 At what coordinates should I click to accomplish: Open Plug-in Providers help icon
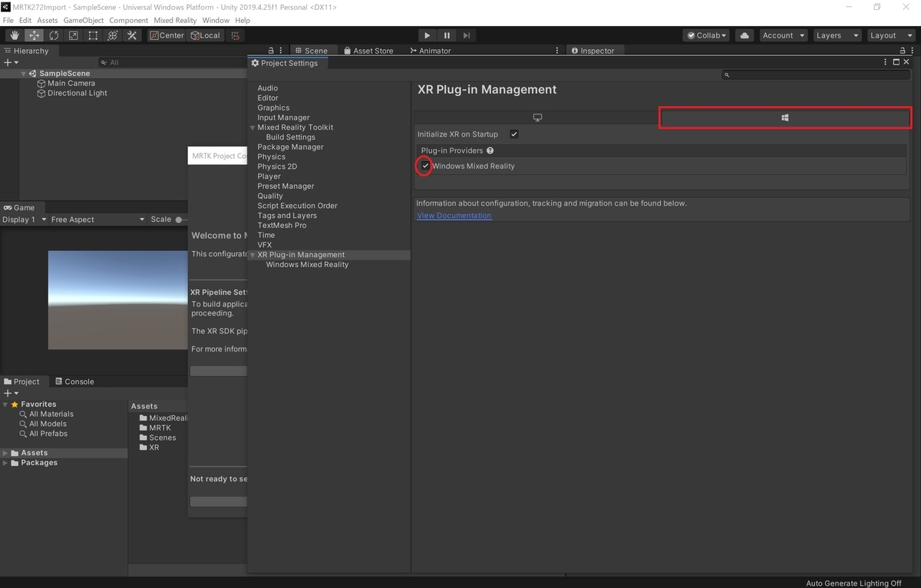click(490, 150)
